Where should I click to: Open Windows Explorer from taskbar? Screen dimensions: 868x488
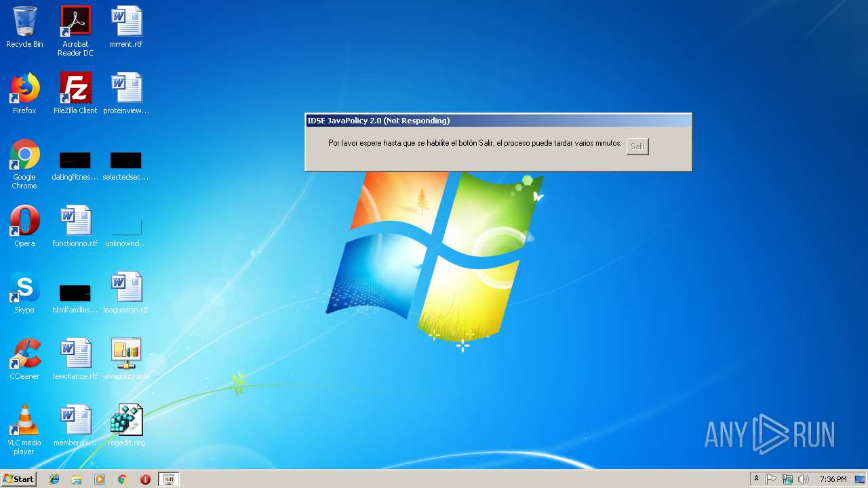click(77, 479)
